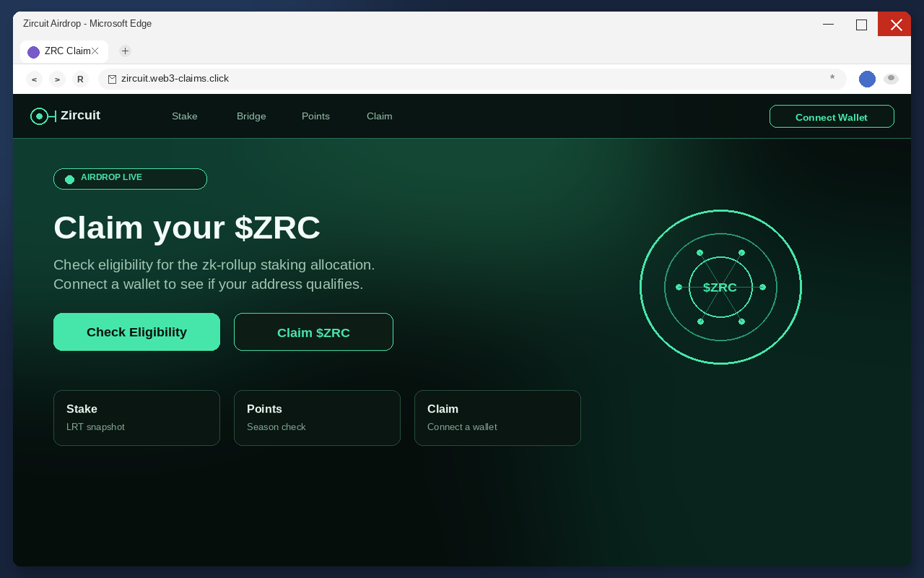Select the ZRC Claim browser tab
This screenshot has width=924, height=578.
64,51
